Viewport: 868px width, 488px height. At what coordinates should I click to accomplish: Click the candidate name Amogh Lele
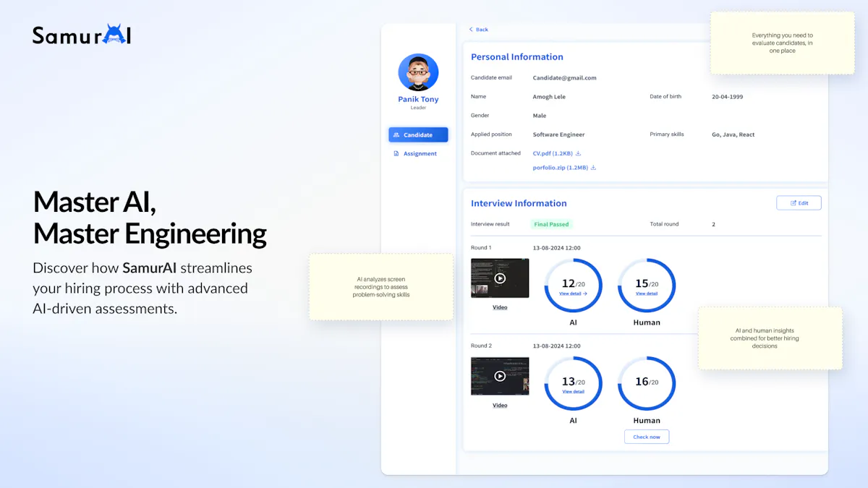549,97
